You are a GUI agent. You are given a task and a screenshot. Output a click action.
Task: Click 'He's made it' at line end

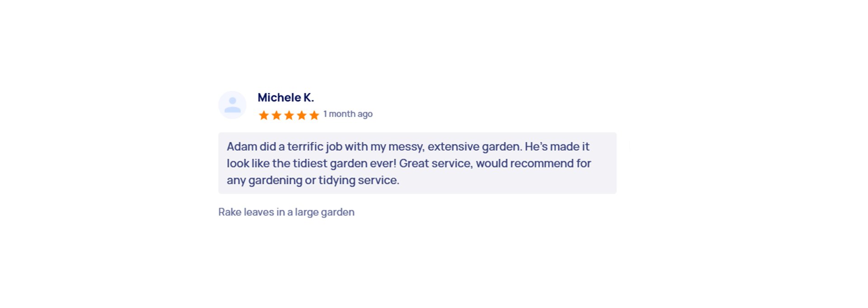557,147
